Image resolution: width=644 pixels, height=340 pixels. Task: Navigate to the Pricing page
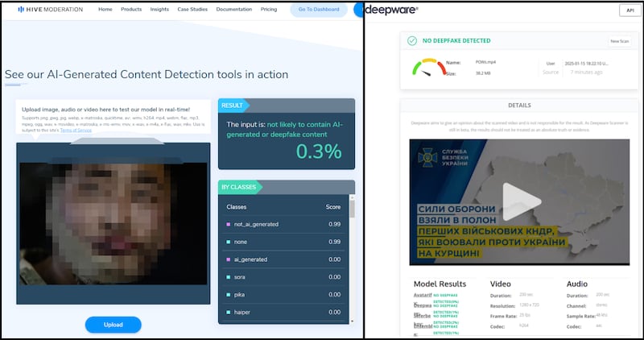(x=269, y=10)
